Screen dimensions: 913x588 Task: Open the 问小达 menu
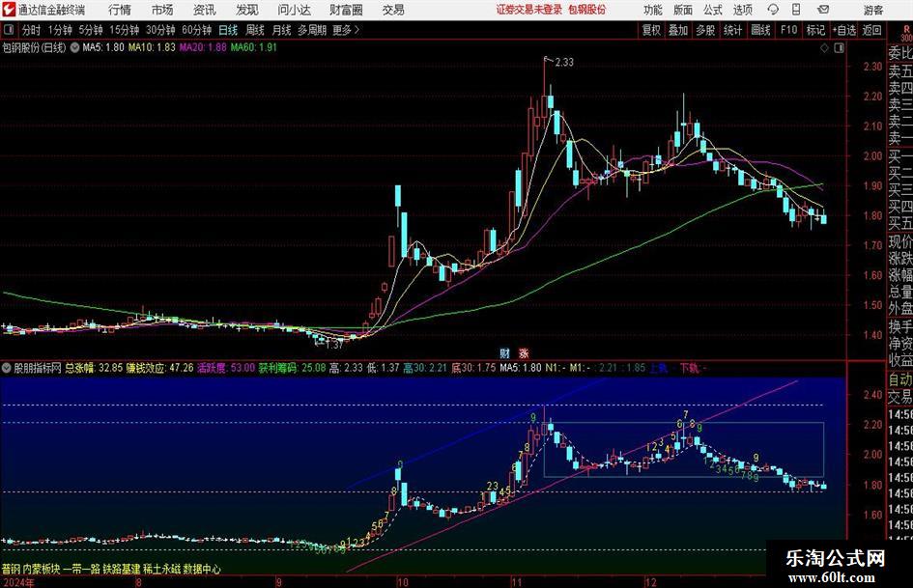[294, 10]
